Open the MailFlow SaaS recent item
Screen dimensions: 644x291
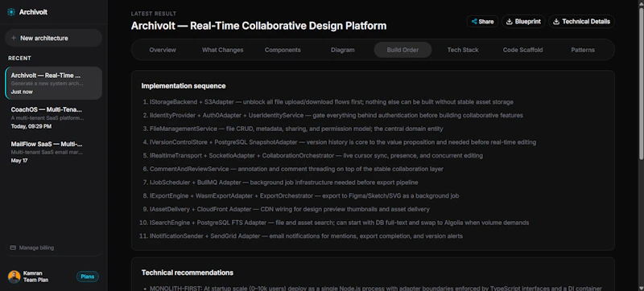53,152
